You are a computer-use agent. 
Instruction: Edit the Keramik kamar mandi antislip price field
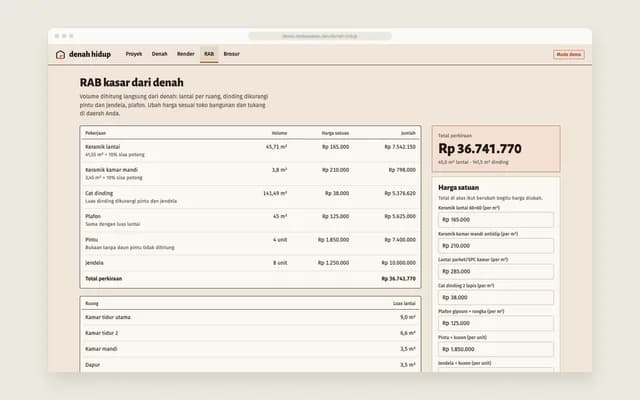pyautogui.click(x=496, y=246)
